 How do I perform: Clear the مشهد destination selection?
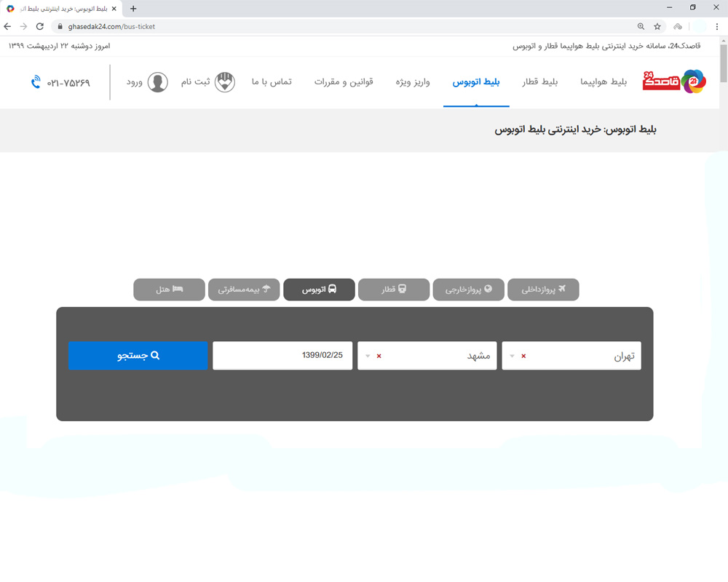coord(379,356)
